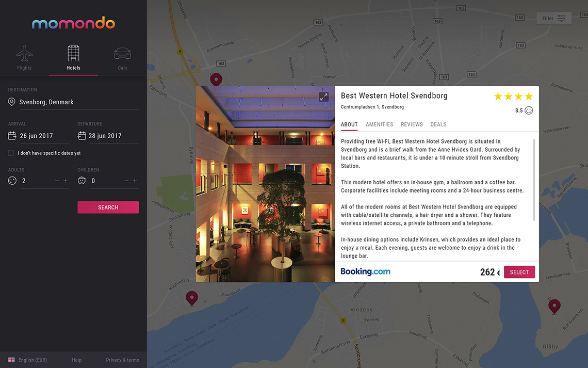Increase the number of children
This screenshot has width=588, height=368.
[x=135, y=181]
